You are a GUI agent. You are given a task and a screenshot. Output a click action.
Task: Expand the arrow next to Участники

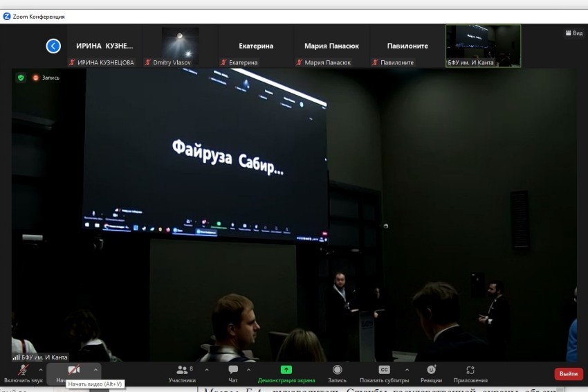coord(207,370)
